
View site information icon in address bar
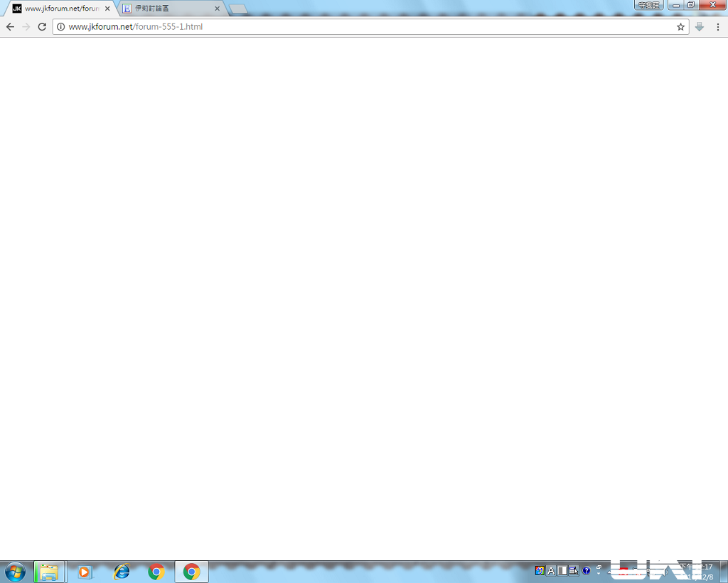coord(60,27)
